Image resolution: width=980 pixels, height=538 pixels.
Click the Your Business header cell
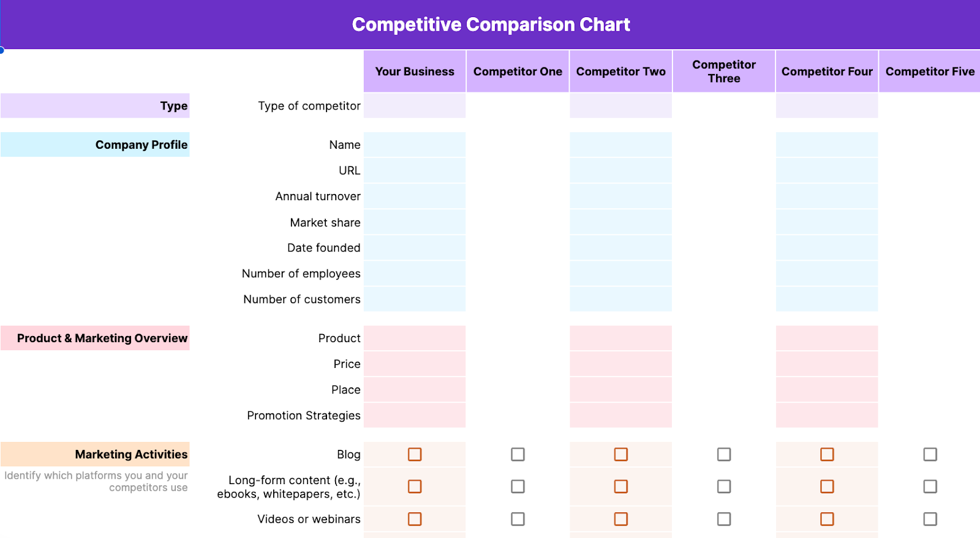[415, 72]
